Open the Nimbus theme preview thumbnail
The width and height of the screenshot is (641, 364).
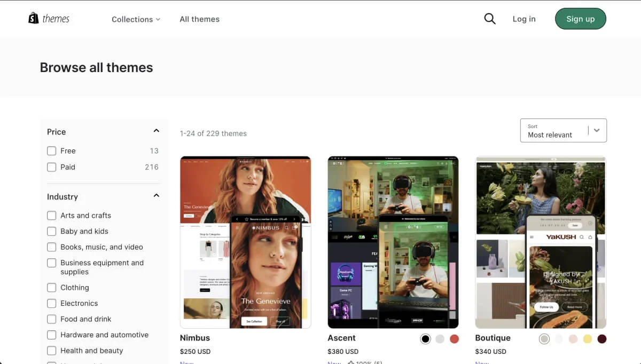[245, 241]
